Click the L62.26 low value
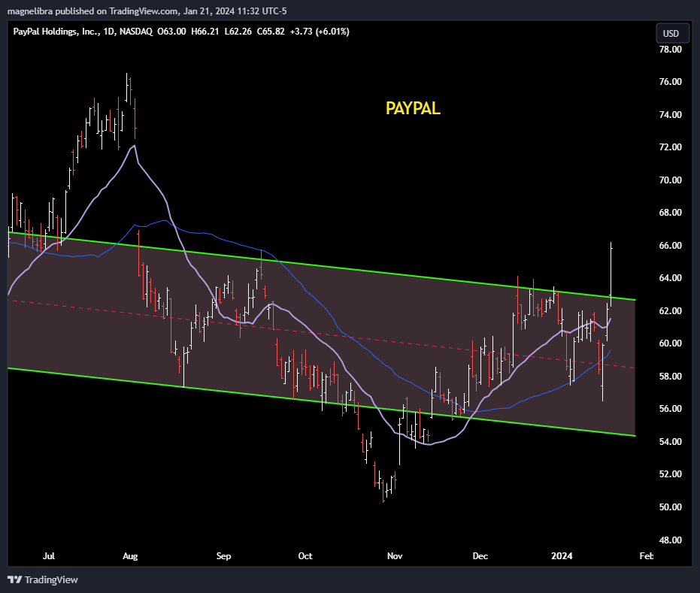This screenshot has width=700, height=593. (x=238, y=32)
